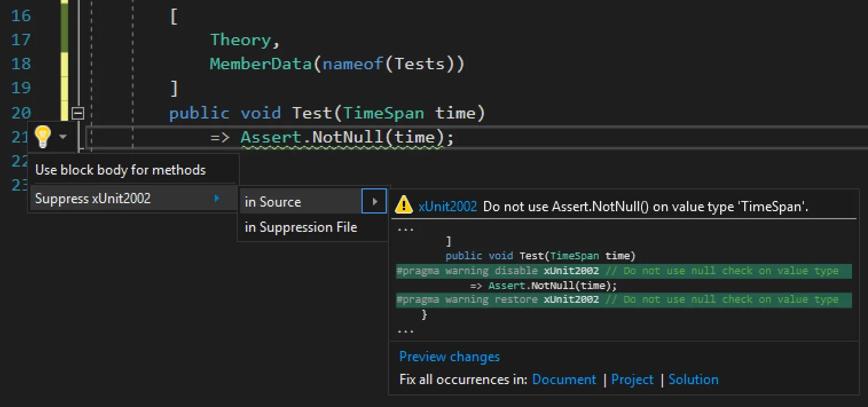Pick the 'in Source' suppression option
This screenshot has width=868, height=407.
click(273, 202)
